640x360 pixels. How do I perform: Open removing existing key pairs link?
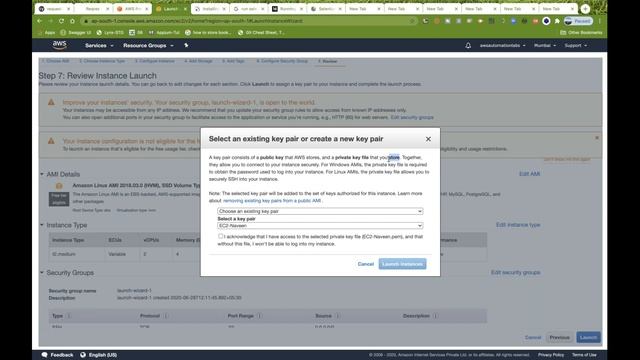point(272,201)
